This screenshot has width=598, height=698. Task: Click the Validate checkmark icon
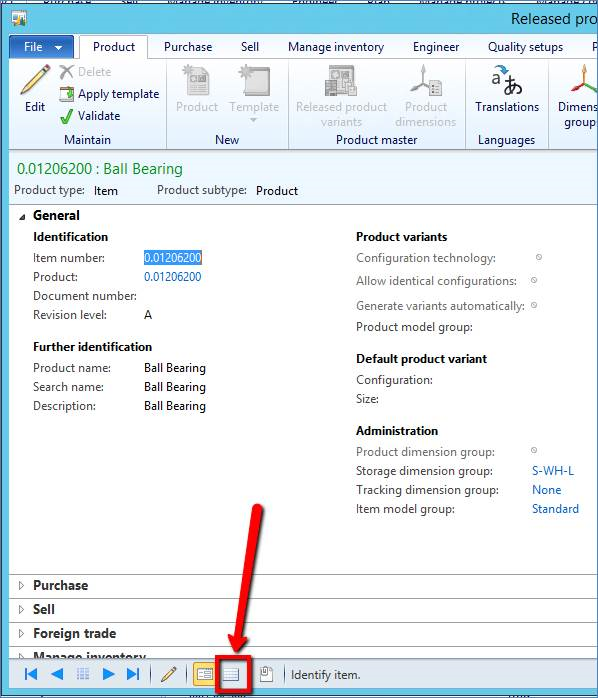66,116
